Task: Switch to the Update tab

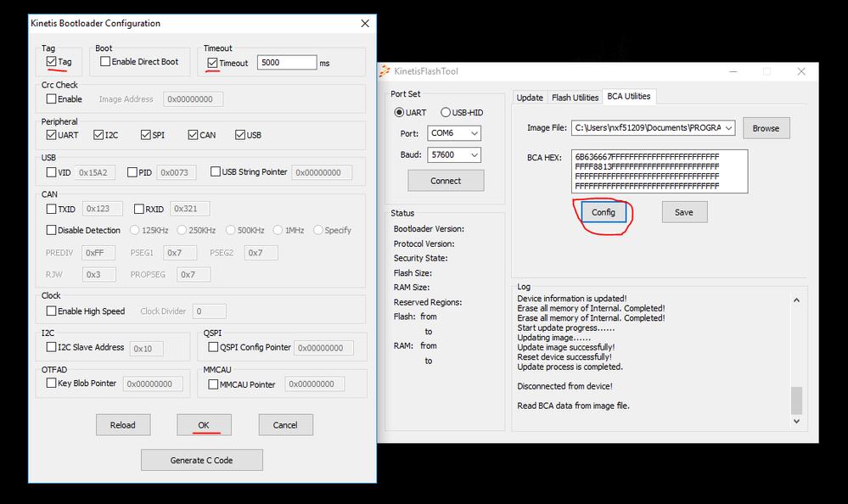Action: pos(530,98)
